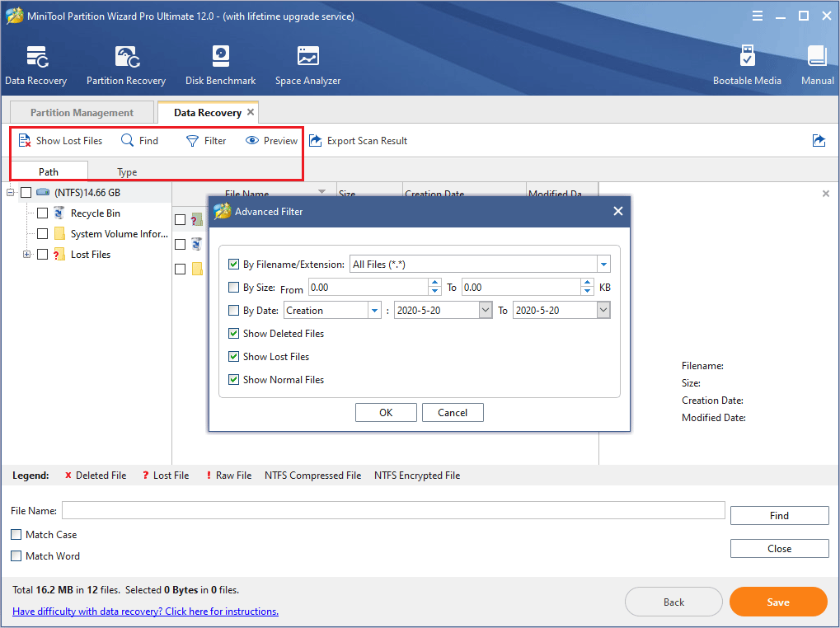Switch to Partition Management tab
Image resolution: width=840 pixels, height=628 pixels.
[82, 112]
